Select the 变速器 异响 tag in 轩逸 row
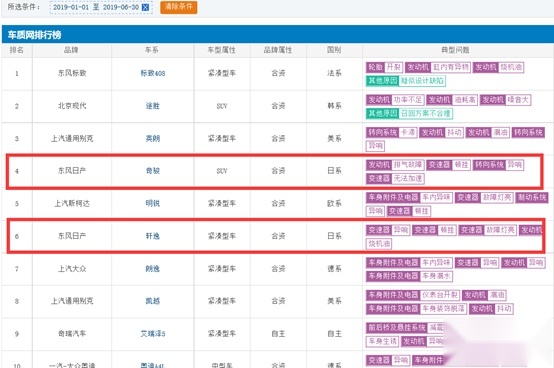 pyautogui.click(x=388, y=230)
